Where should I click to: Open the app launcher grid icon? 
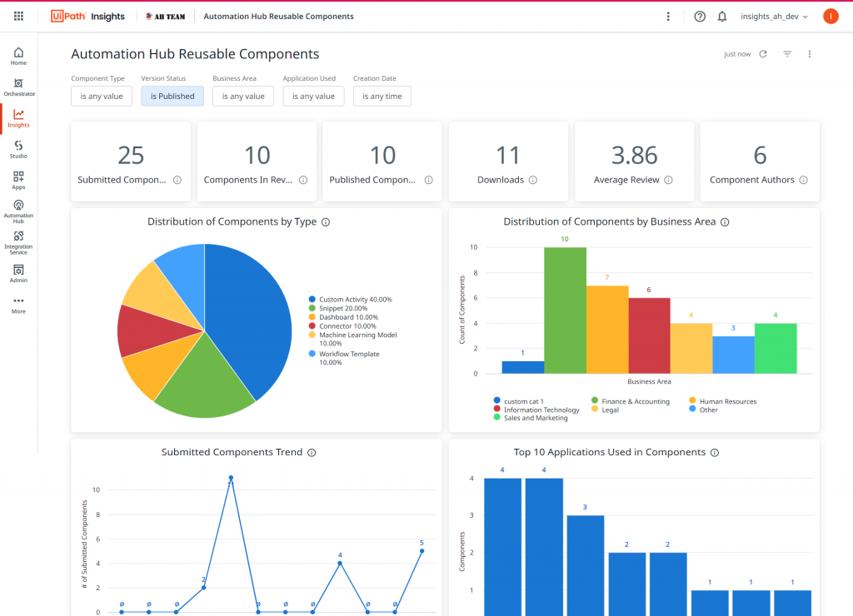click(18, 17)
